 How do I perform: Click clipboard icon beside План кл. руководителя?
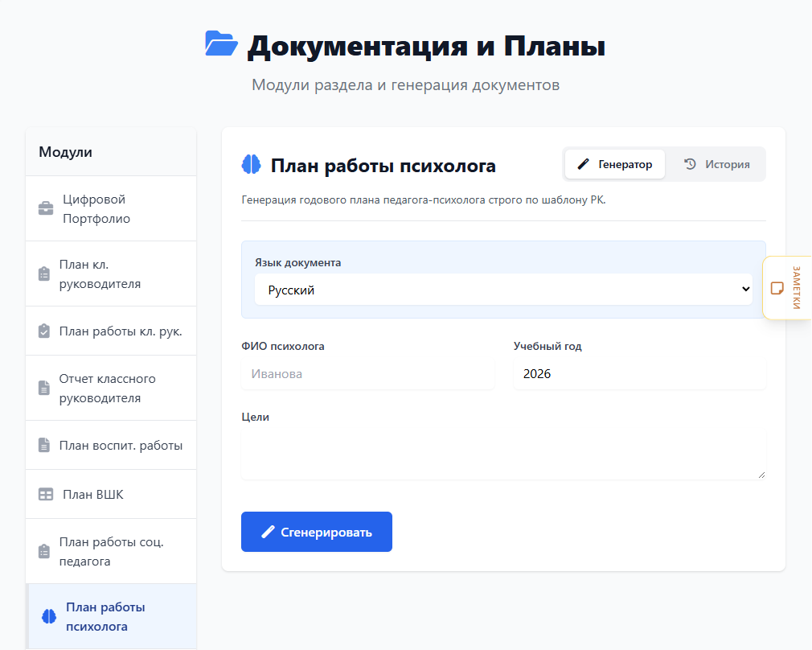[x=44, y=274]
